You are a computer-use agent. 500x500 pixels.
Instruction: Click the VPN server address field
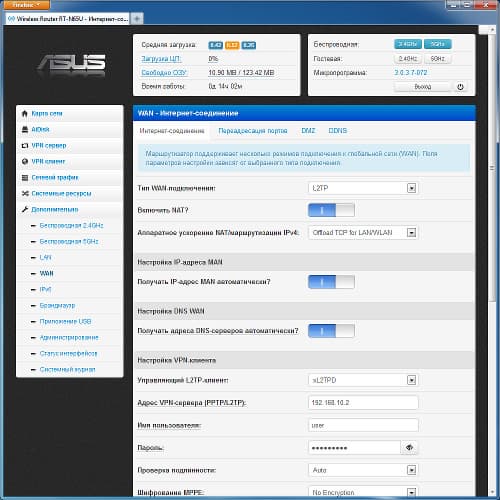click(x=363, y=403)
